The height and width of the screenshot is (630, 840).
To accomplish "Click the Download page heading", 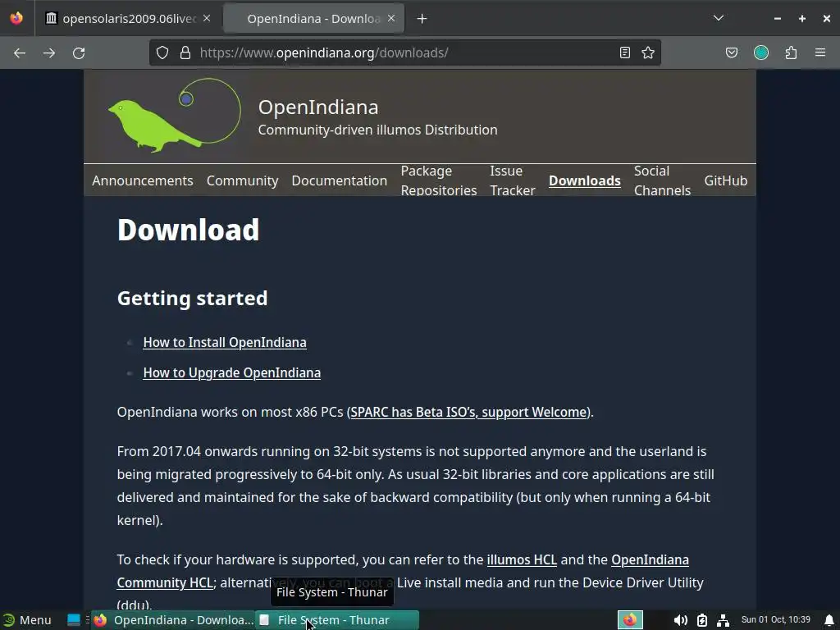I will (x=188, y=230).
